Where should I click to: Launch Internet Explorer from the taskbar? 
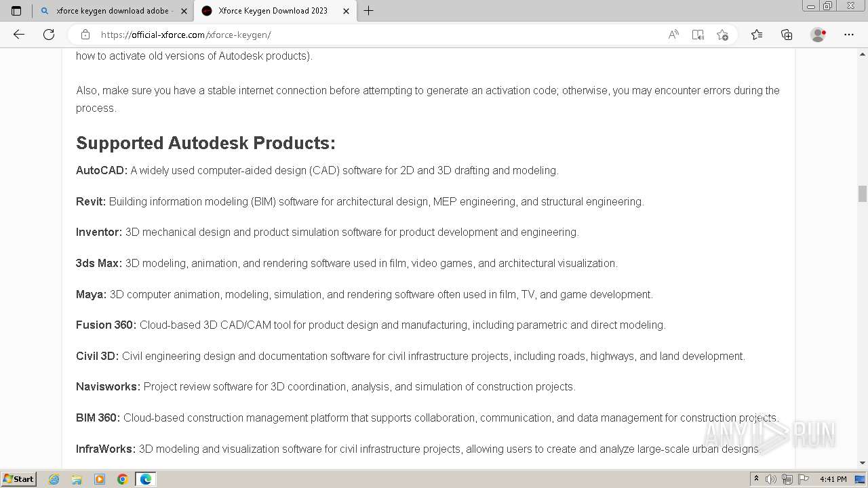[x=54, y=479]
